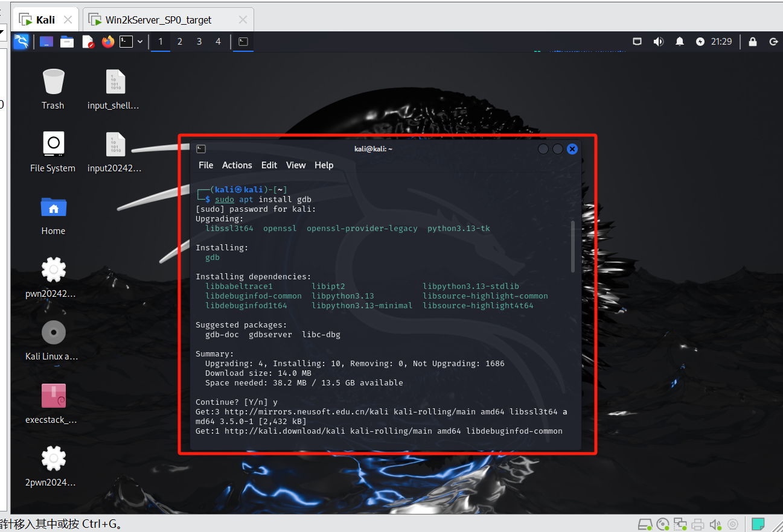Click the power manager lightning icon
Image resolution: width=783 pixels, height=532 pixels.
point(700,42)
